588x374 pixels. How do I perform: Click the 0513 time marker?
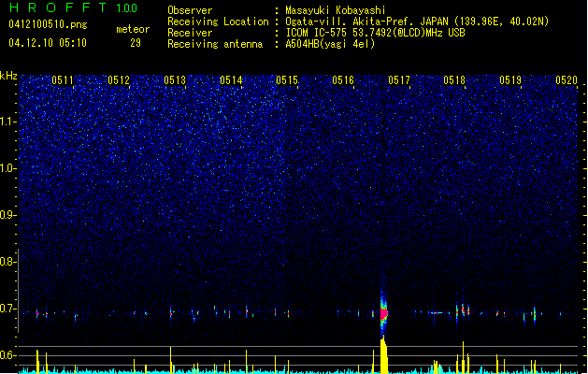(x=175, y=80)
